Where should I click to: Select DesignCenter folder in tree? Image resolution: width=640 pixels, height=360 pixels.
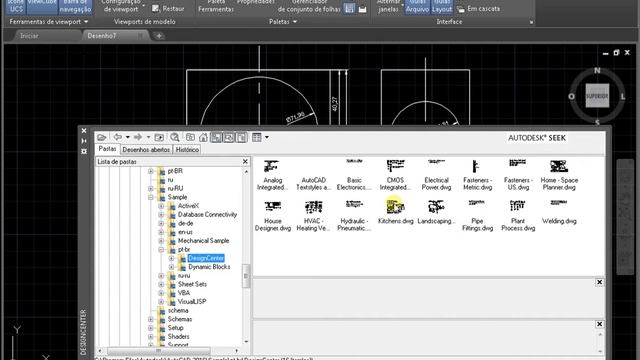point(206,258)
